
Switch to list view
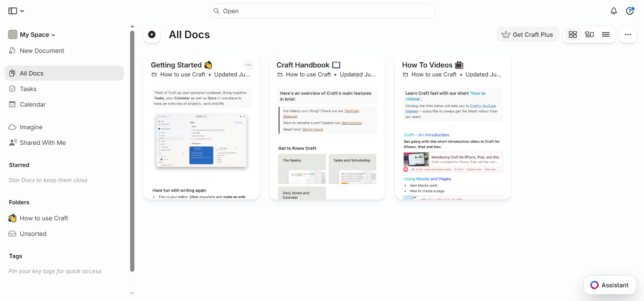pyautogui.click(x=606, y=34)
